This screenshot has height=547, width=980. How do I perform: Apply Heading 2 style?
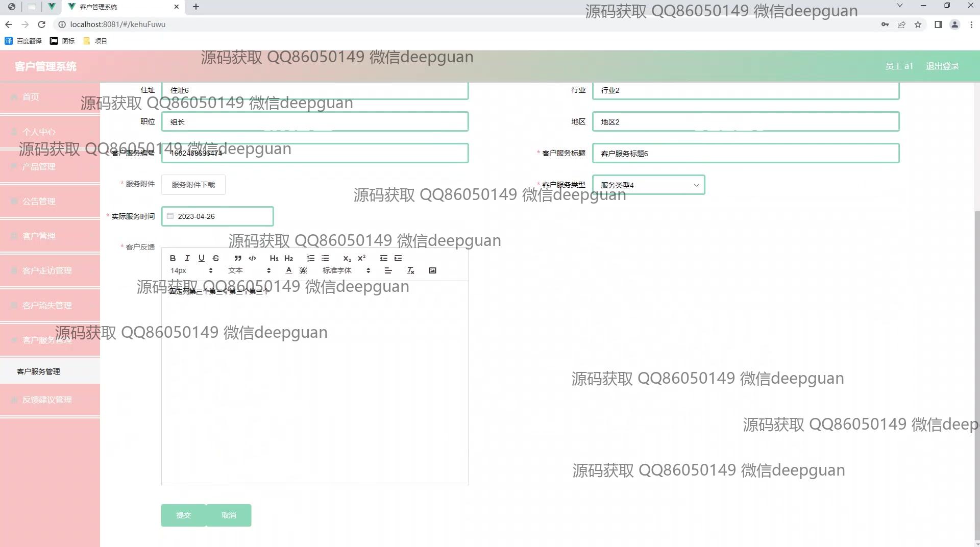click(288, 258)
